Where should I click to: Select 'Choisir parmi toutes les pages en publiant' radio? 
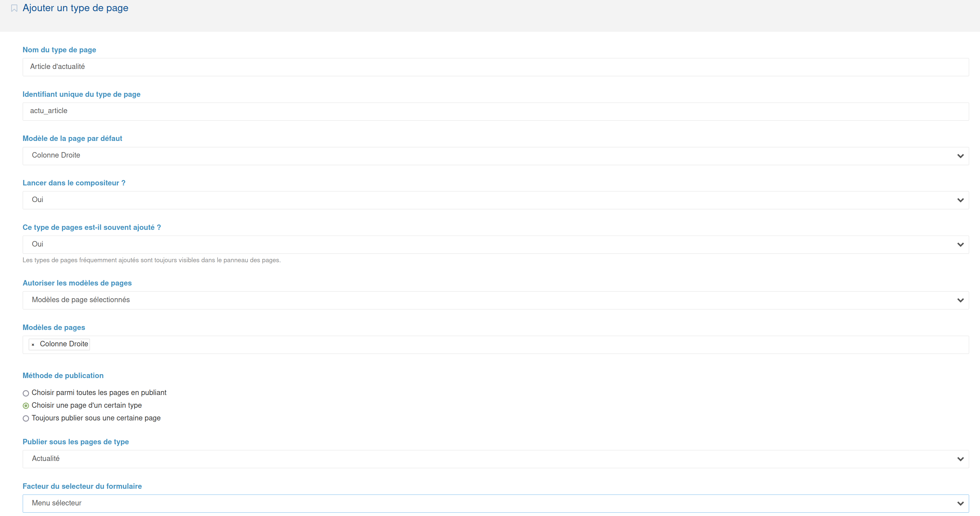(x=26, y=393)
